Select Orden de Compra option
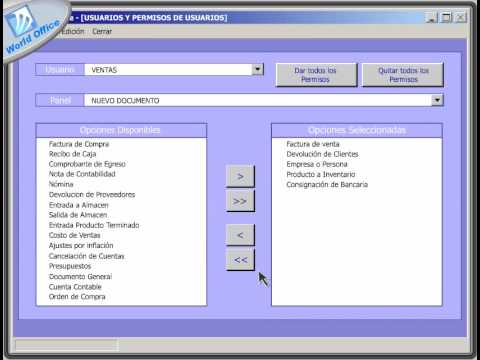The width and height of the screenshot is (480, 360). coord(77,297)
